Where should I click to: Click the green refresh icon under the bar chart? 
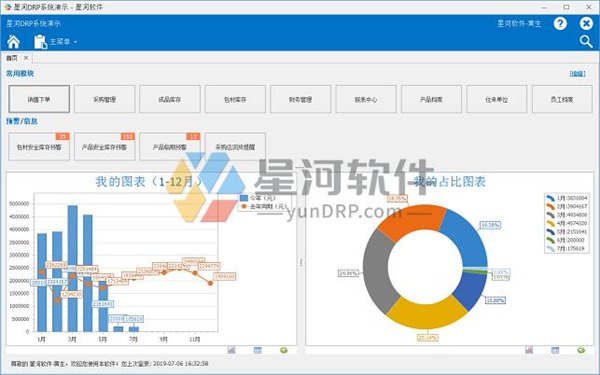click(284, 350)
